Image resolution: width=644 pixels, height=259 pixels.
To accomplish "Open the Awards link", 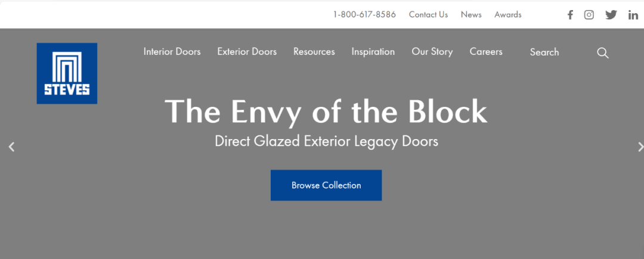I will pyautogui.click(x=508, y=15).
